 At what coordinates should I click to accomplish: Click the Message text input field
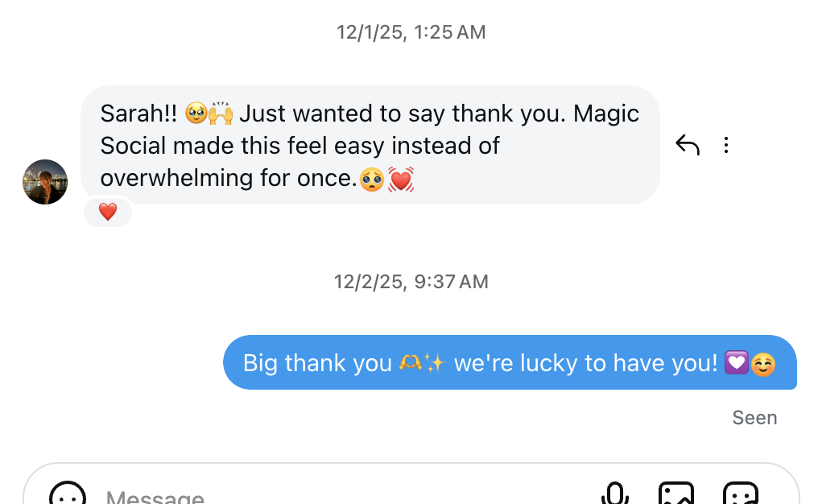click(242, 495)
